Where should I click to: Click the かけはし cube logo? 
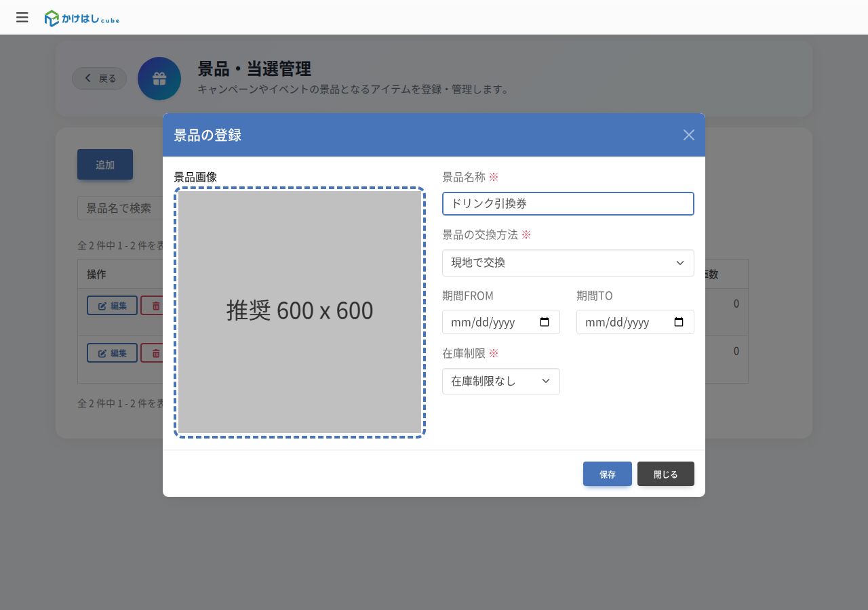tap(82, 18)
